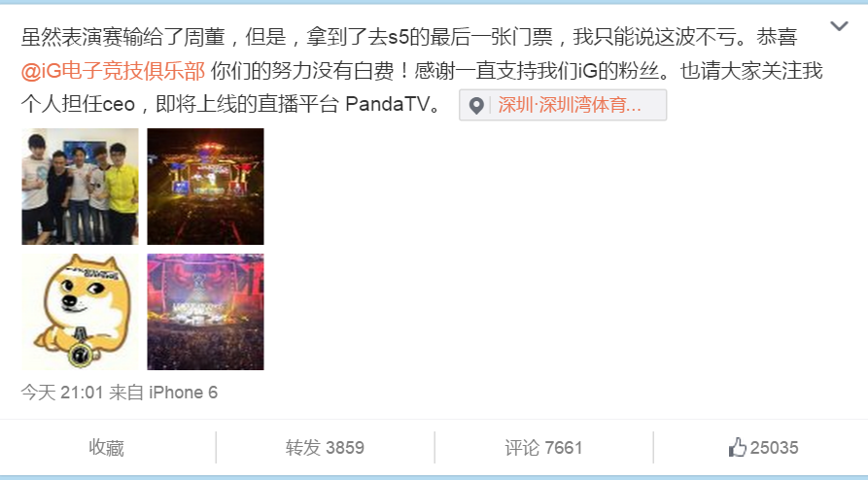This screenshot has width=868, height=480.
Task: Click the thumbs-up like icon
Action: 738,447
